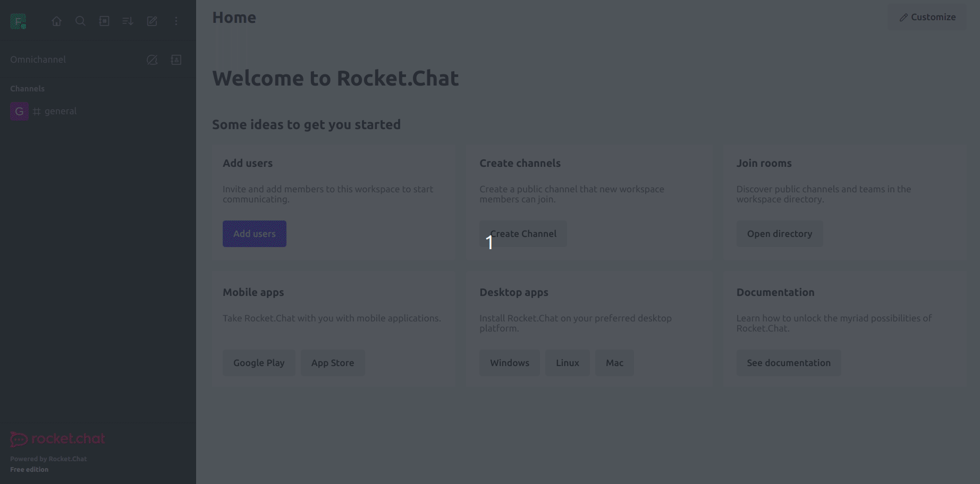Select the Linux desktop app
The width and height of the screenshot is (980, 484).
coord(568,363)
